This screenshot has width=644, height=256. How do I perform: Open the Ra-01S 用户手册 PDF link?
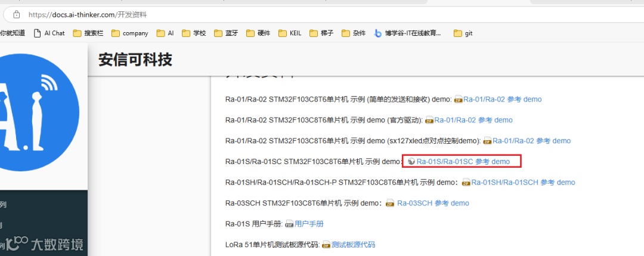pyautogui.click(x=309, y=224)
